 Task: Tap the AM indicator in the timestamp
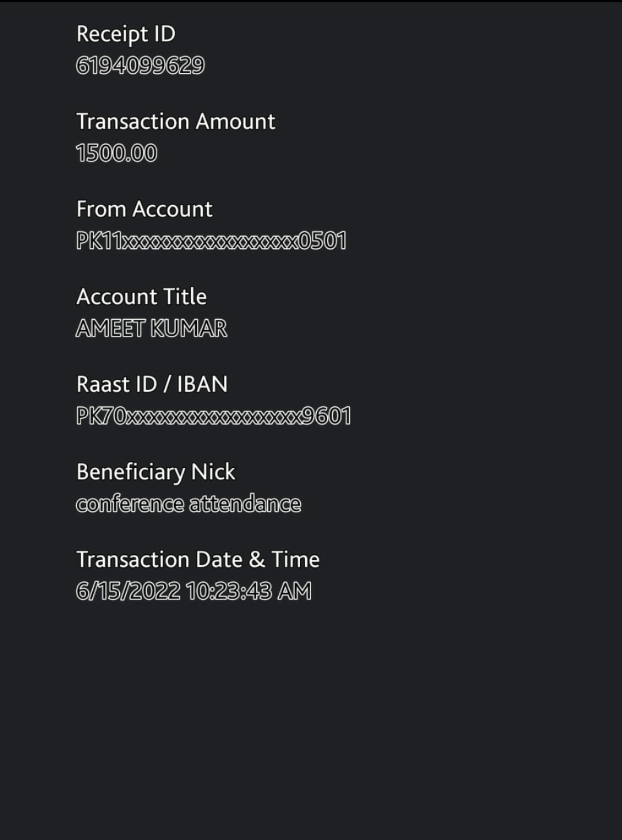pos(294,591)
